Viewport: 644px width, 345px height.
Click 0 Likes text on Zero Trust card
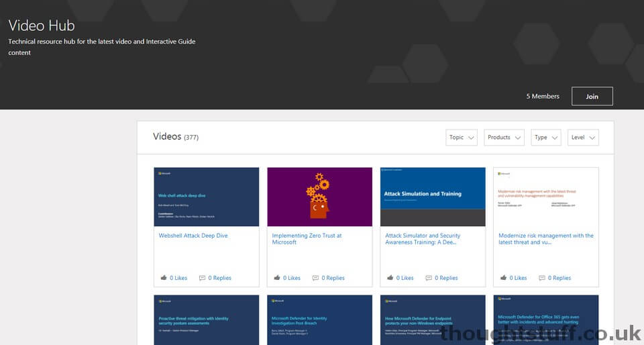pos(292,278)
